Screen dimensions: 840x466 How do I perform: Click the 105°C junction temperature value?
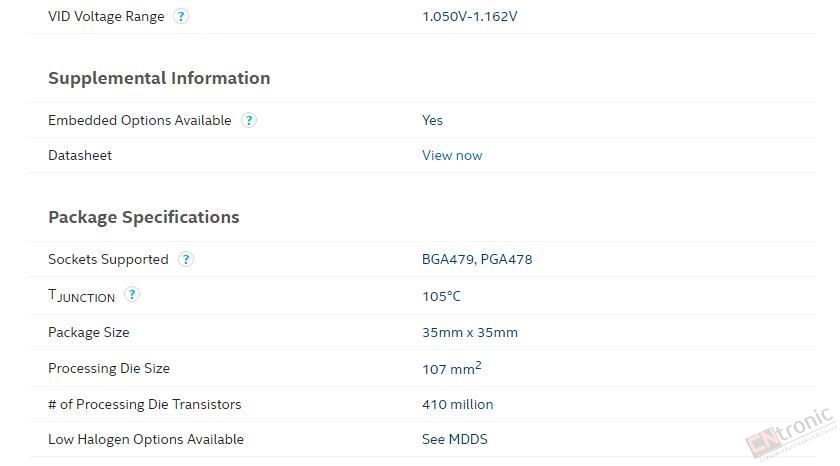click(x=441, y=296)
